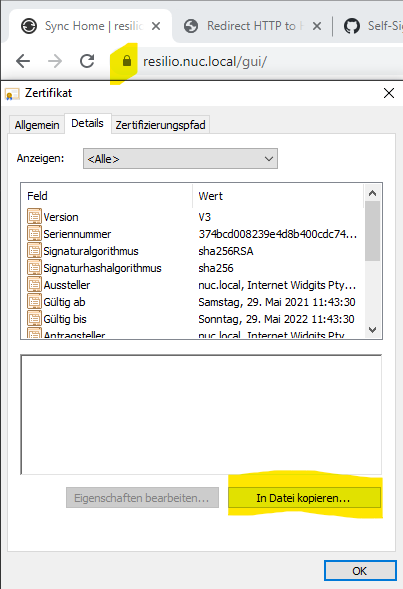Click the field list scrollbar thumb

click(373, 231)
